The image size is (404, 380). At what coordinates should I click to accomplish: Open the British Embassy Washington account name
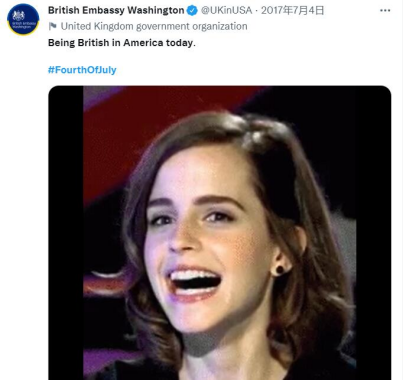point(116,10)
